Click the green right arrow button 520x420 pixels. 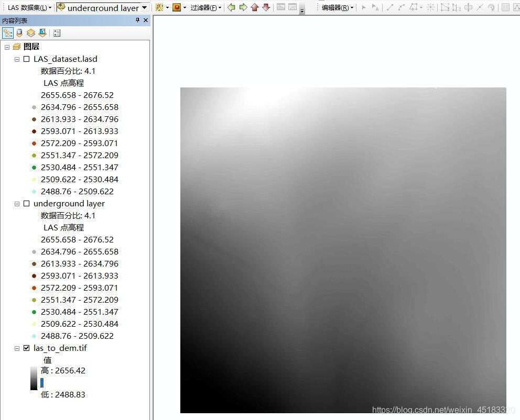click(x=243, y=7)
